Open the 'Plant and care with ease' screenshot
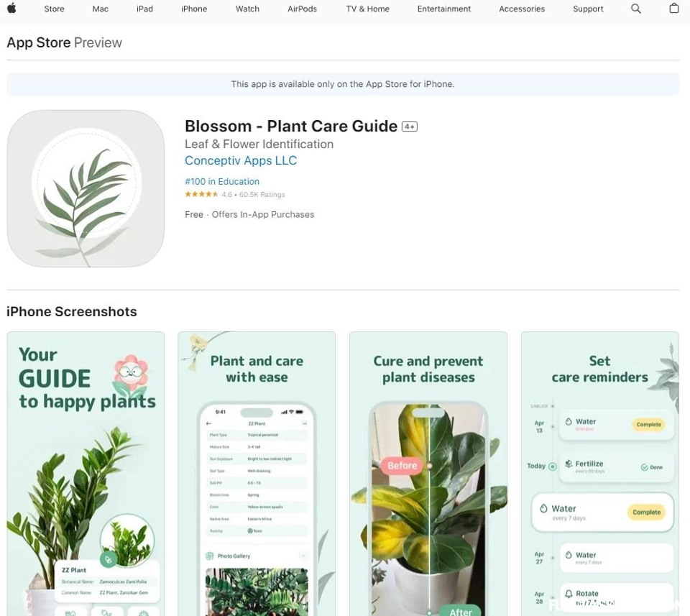 257,474
